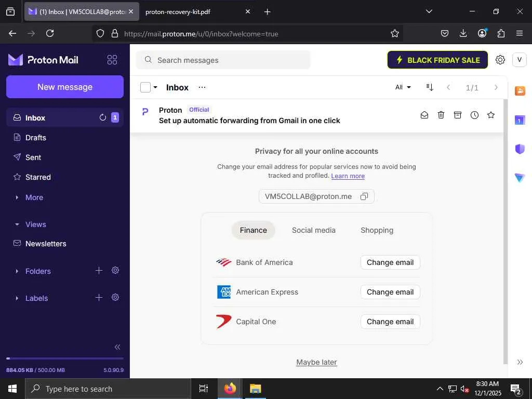Screen dimensions: 532x399
Task: Open Newsletters view
Action: [x=64, y=243]
